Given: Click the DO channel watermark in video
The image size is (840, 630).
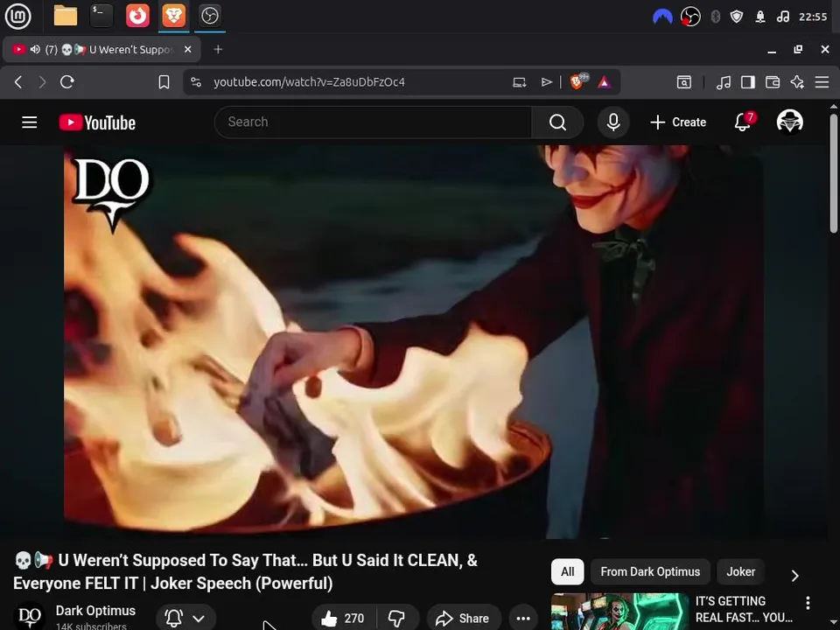Looking at the screenshot, I should click(x=111, y=194).
